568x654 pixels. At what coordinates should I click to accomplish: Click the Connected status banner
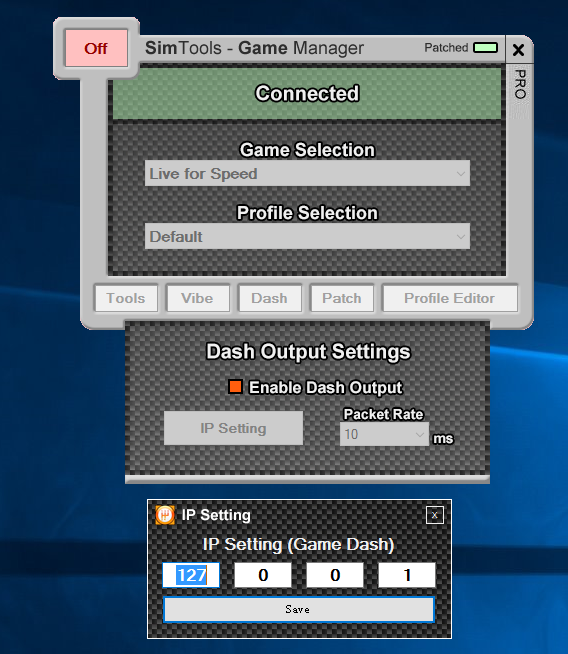[x=307, y=93]
